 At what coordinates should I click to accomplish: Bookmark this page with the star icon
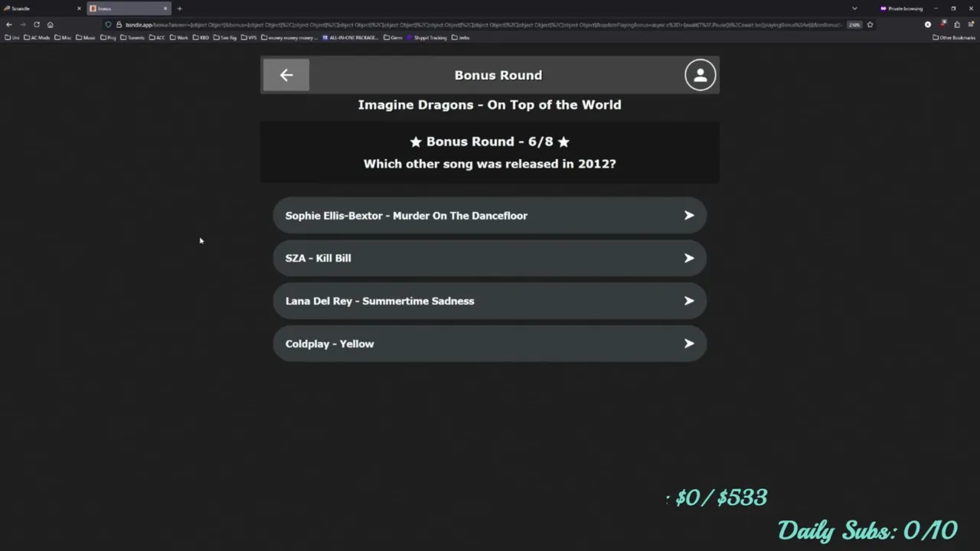point(870,24)
